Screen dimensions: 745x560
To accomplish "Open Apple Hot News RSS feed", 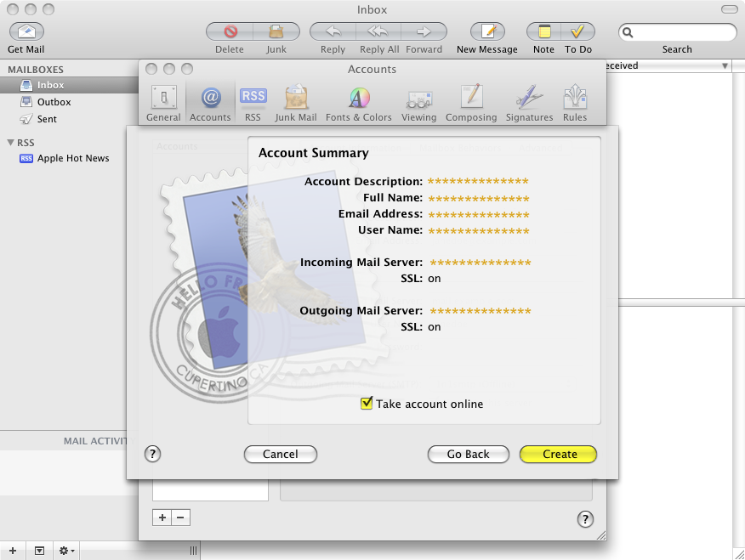I will click(x=70, y=158).
